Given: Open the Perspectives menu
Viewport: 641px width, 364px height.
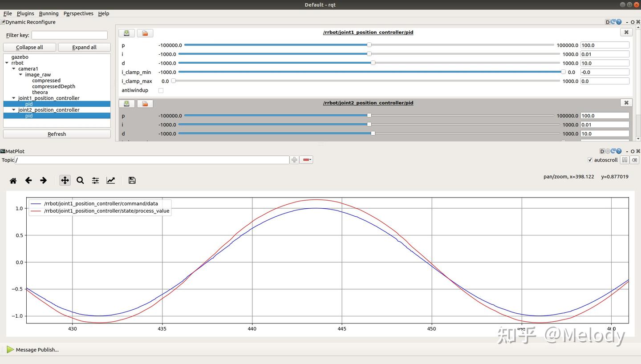Looking at the screenshot, I should pyautogui.click(x=78, y=13).
